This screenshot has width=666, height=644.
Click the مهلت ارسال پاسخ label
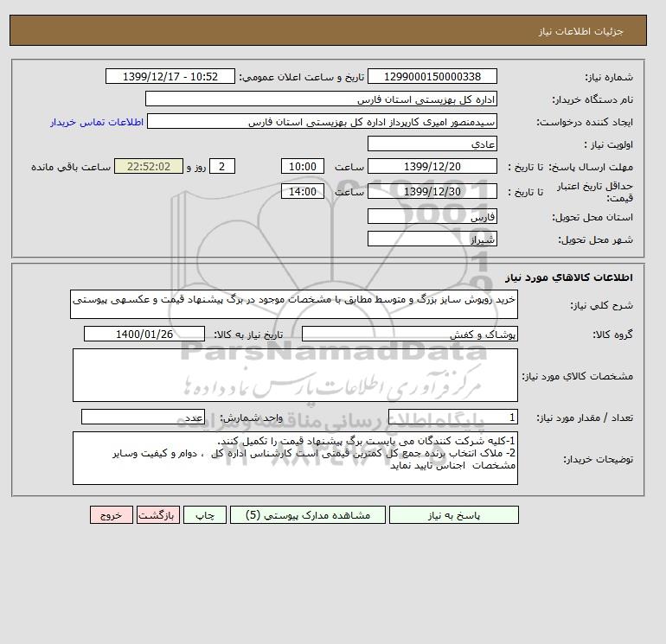[592, 167]
